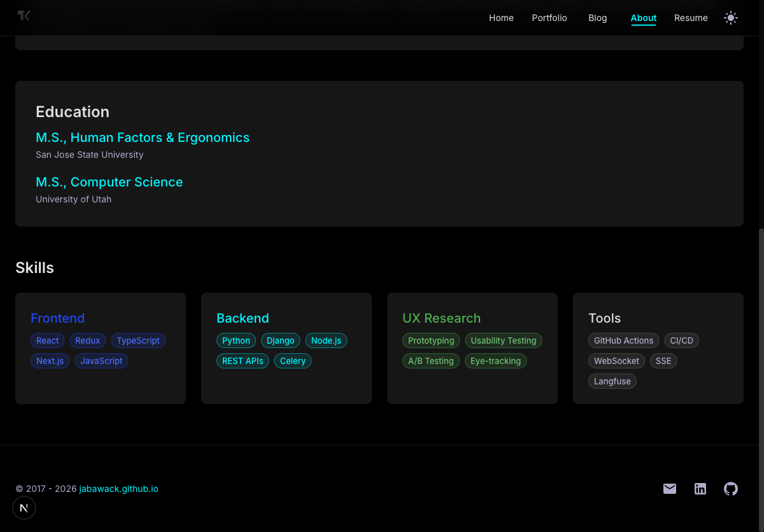Toggle the light/dark theme sun icon
The width and height of the screenshot is (764, 532).
731,18
